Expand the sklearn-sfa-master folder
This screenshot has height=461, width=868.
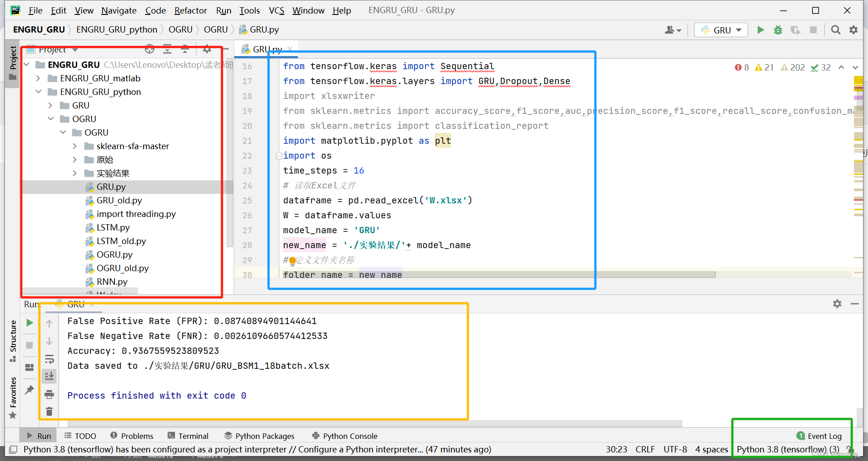(75, 146)
